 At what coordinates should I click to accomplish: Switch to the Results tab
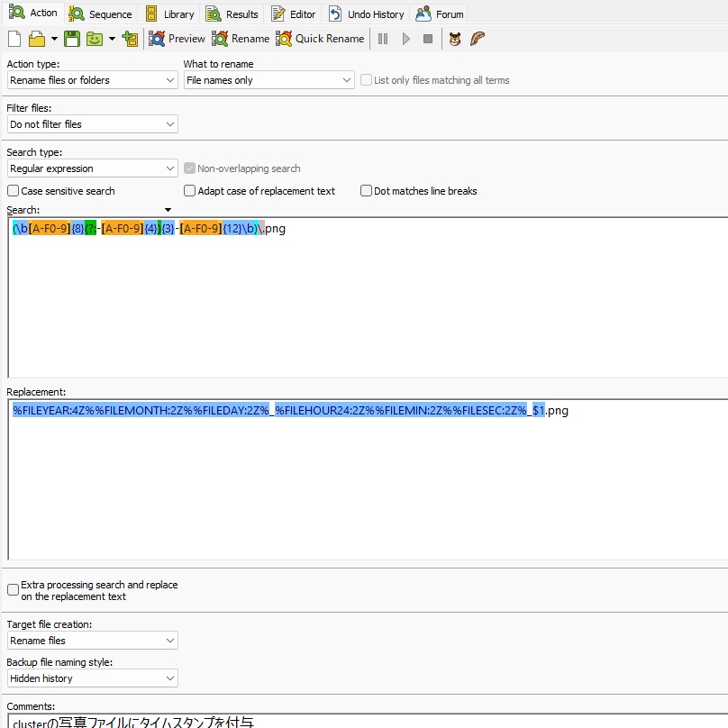(x=232, y=14)
